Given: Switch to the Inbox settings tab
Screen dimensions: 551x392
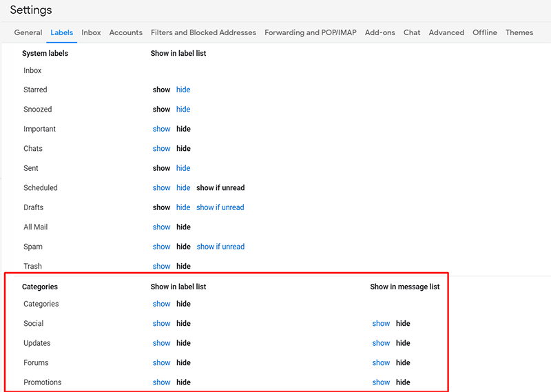Looking at the screenshot, I should pyautogui.click(x=91, y=32).
